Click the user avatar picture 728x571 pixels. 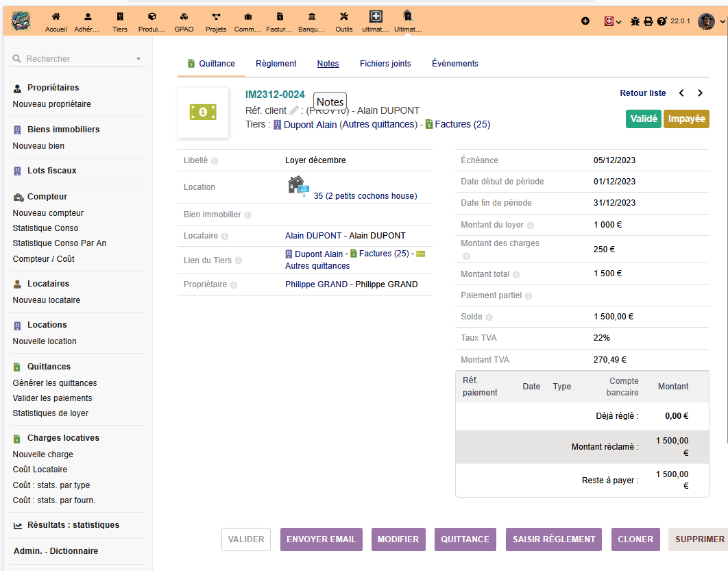pyautogui.click(x=706, y=21)
